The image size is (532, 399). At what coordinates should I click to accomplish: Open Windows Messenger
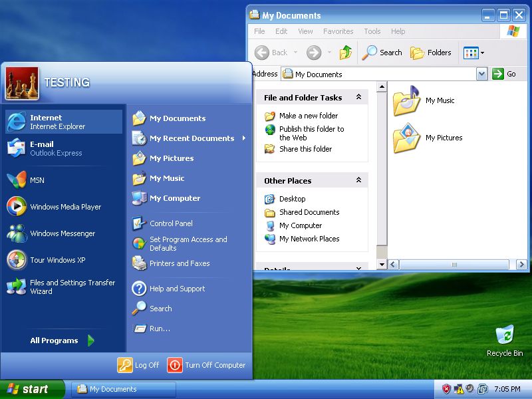pyautogui.click(x=64, y=233)
